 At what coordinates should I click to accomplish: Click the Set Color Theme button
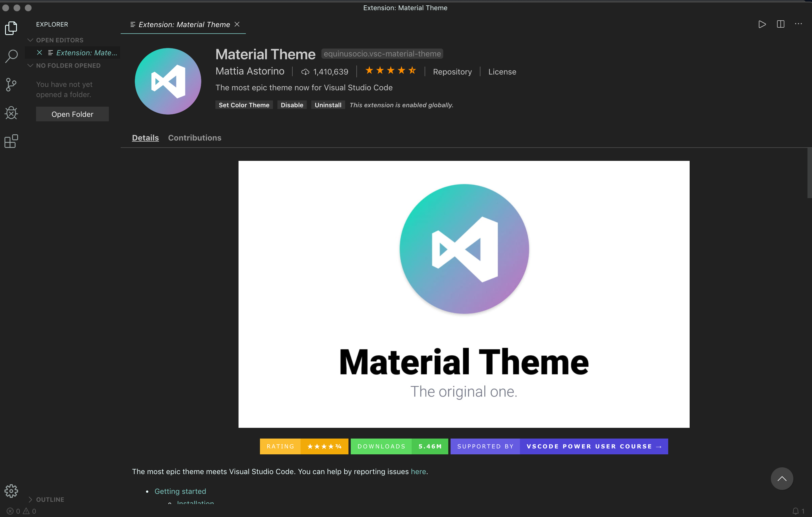244,105
